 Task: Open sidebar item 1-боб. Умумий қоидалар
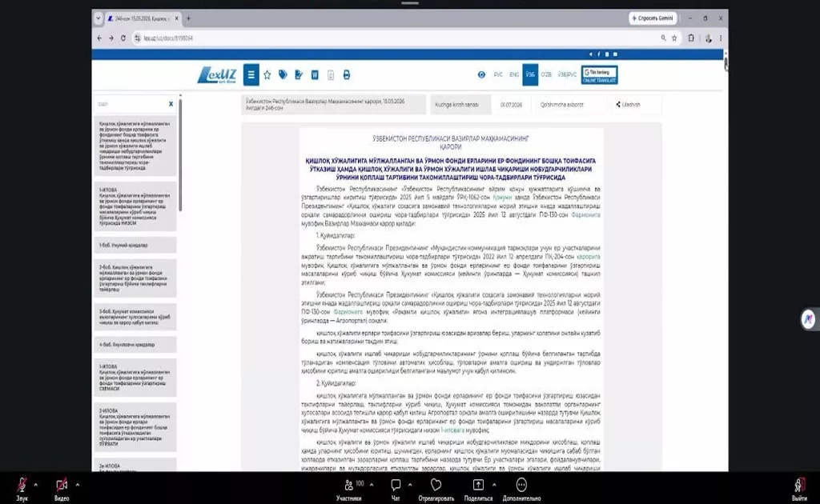click(x=135, y=245)
